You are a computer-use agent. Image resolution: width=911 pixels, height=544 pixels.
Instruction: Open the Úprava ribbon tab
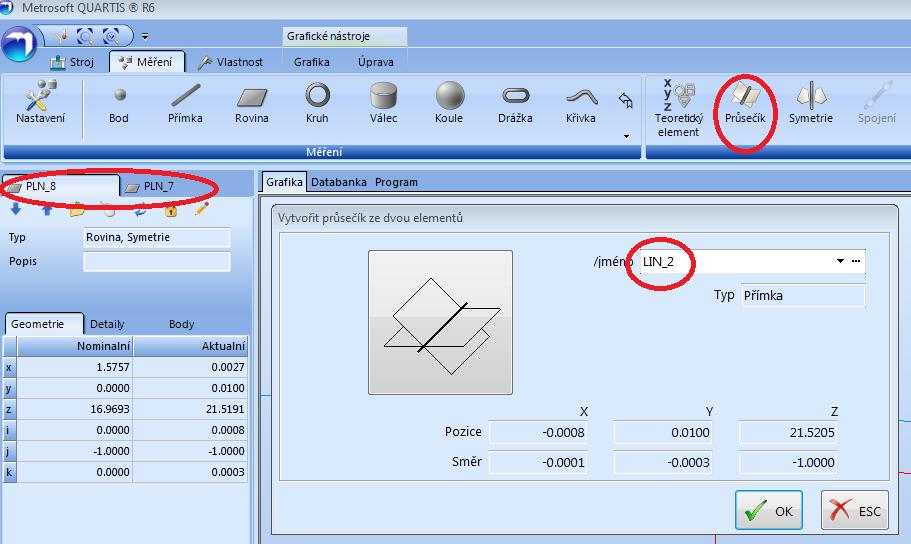click(x=375, y=62)
